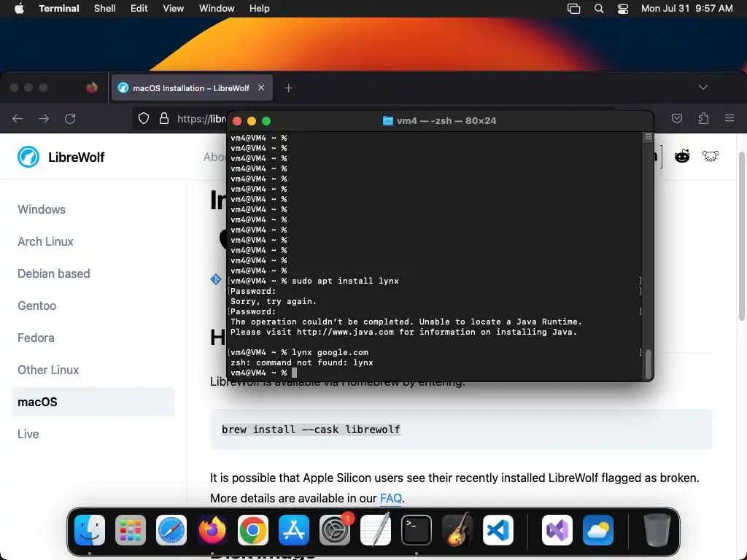Close the macOS Installation browser tab
The image size is (747, 560).
point(261,87)
